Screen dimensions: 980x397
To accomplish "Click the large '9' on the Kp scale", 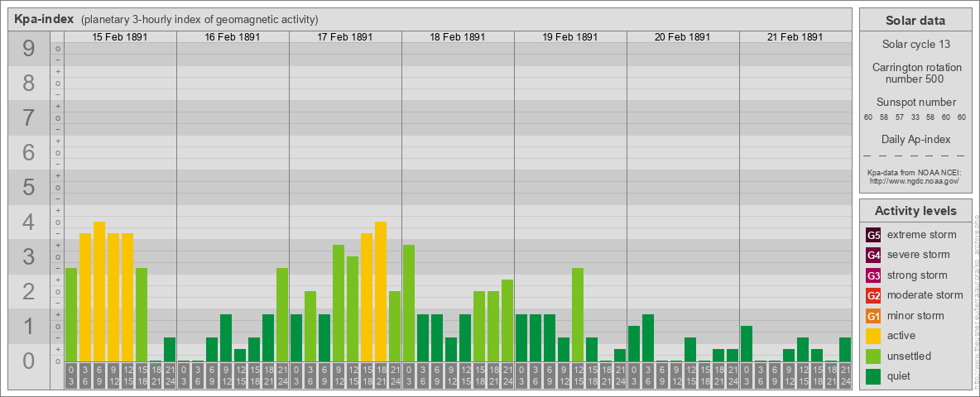I will (x=28, y=49).
